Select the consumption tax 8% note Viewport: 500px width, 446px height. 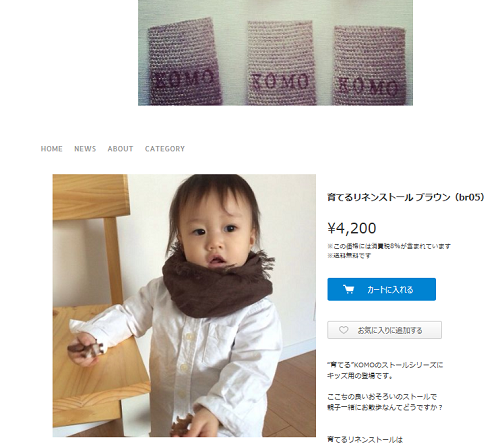(389, 246)
